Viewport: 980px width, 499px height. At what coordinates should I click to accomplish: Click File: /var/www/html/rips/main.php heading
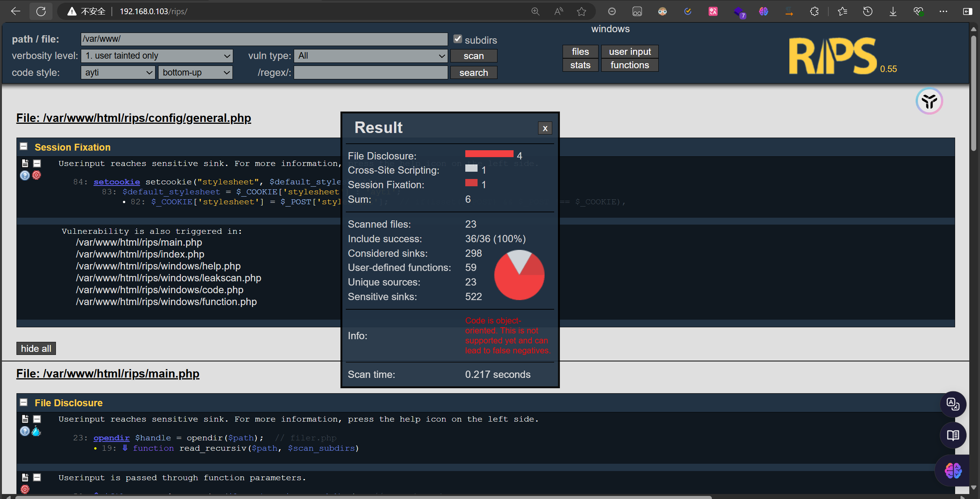tap(108, 374)
